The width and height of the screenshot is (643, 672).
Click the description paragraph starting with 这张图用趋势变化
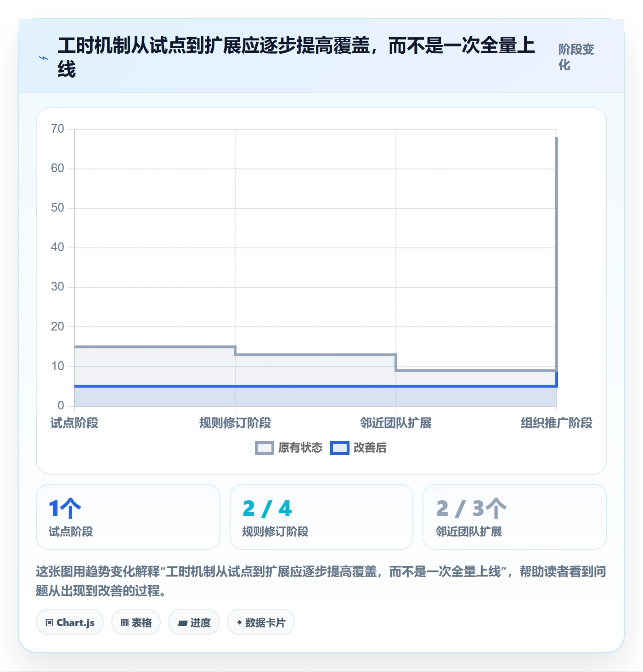coord(321,581)
